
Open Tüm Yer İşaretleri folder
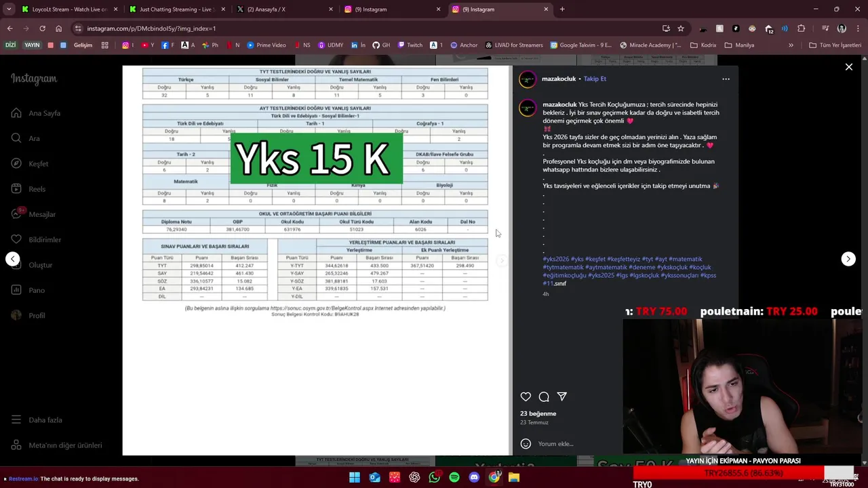tap(835, 45)
